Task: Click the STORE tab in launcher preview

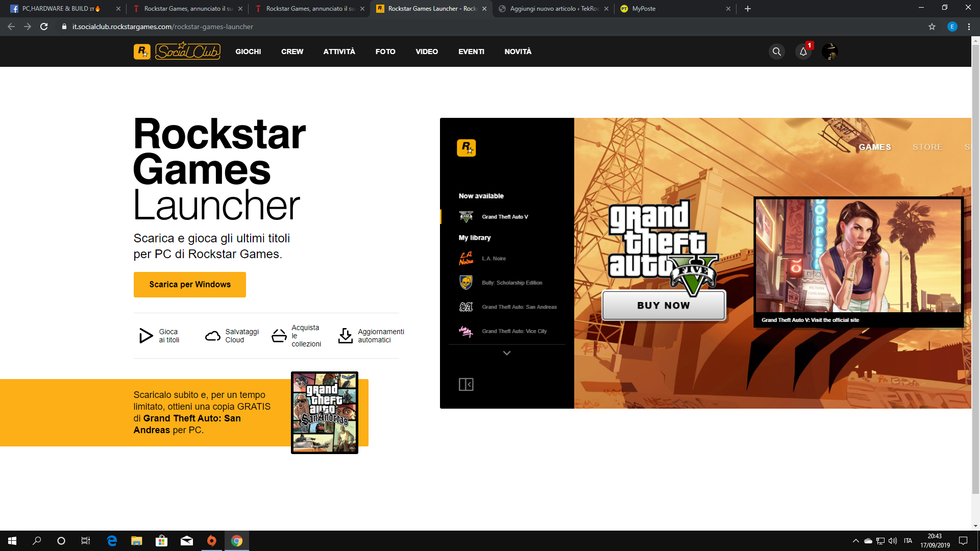Action: point(927,147)
